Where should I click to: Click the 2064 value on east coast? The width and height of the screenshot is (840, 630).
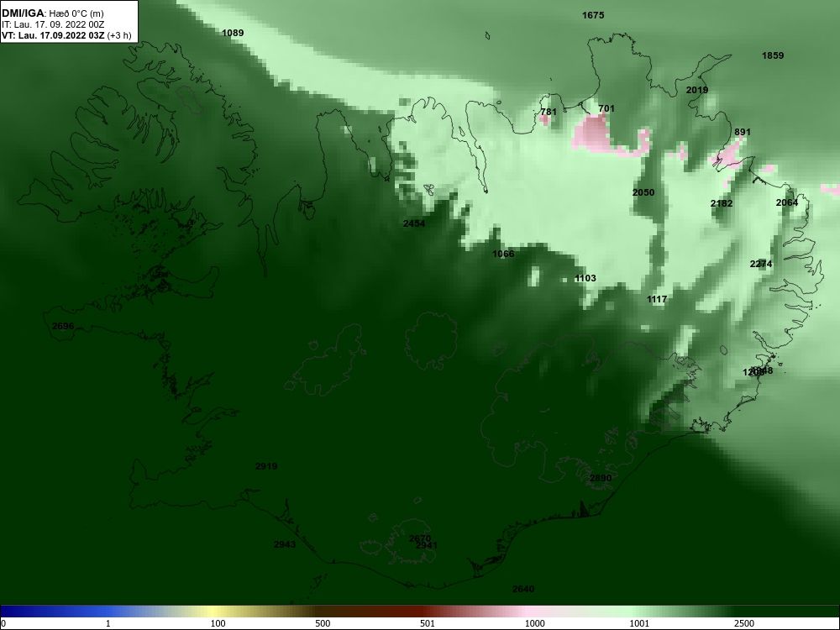(x=787, y=202)
